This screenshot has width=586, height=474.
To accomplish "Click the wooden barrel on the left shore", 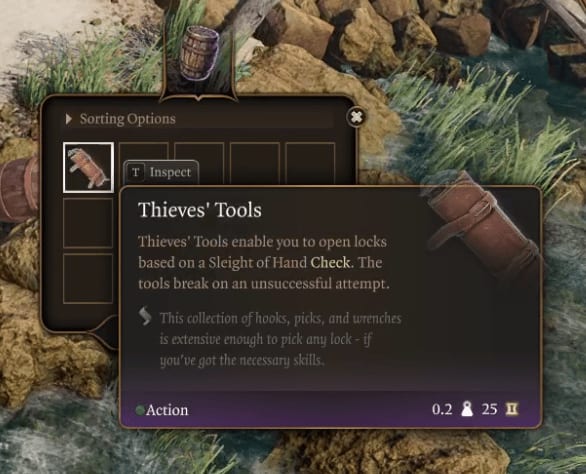I will [x=19, y=189].
